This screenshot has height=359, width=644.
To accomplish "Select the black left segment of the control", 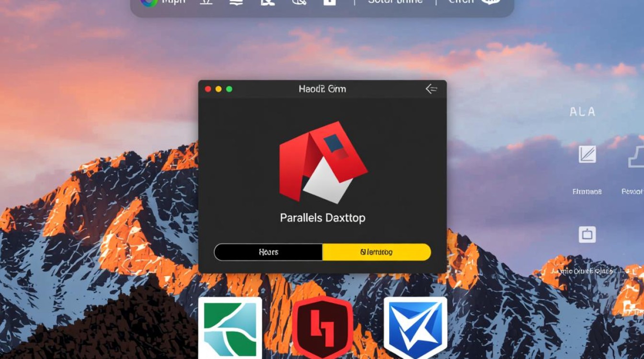I will (x=268, y=252).
